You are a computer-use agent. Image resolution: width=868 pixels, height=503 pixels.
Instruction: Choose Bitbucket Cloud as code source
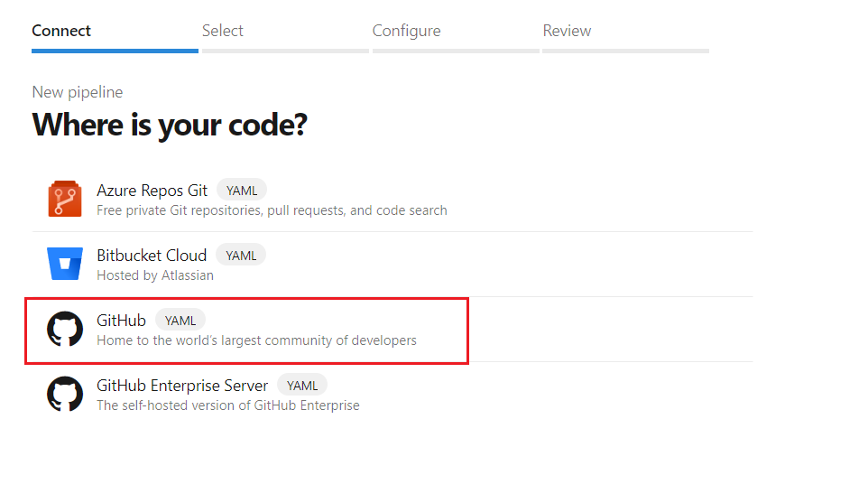[392, 265]
